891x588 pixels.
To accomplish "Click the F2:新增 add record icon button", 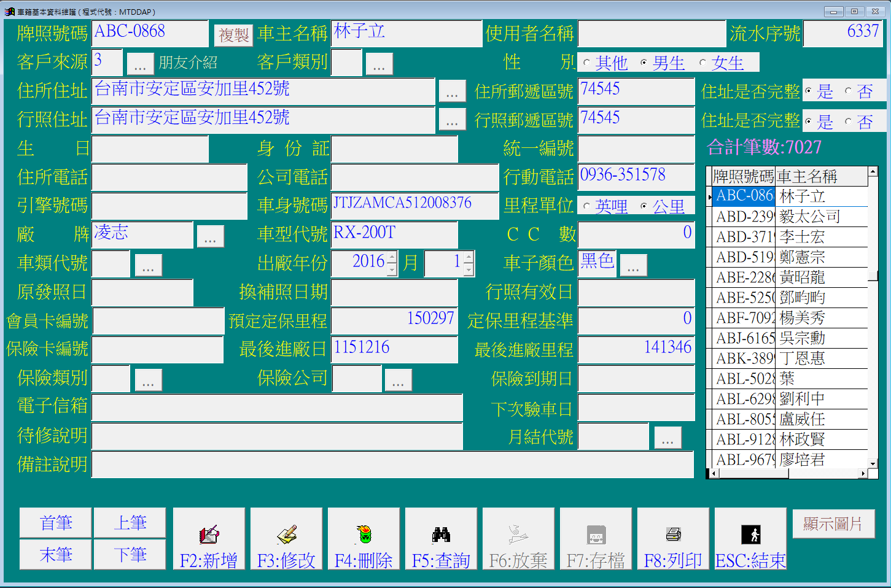I will (x=209, y=538).
